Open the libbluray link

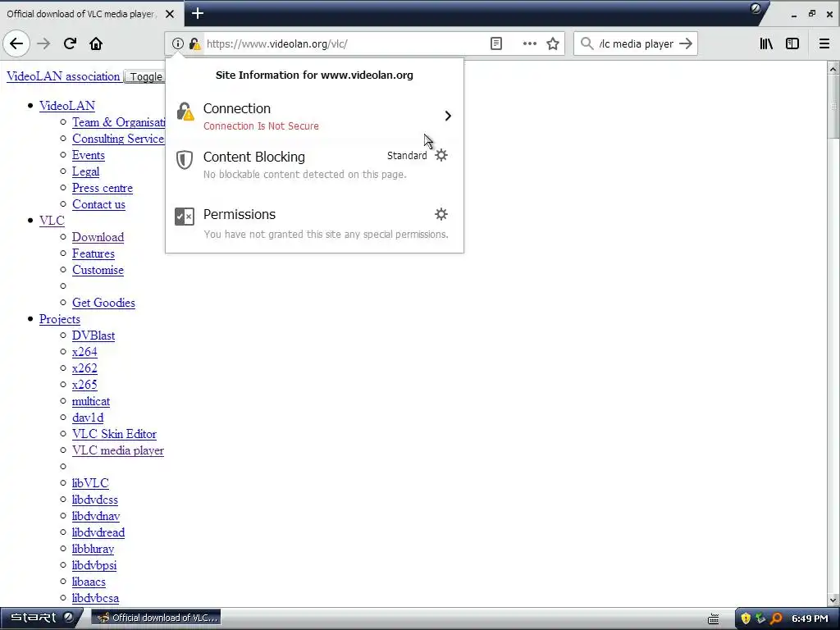93,549
